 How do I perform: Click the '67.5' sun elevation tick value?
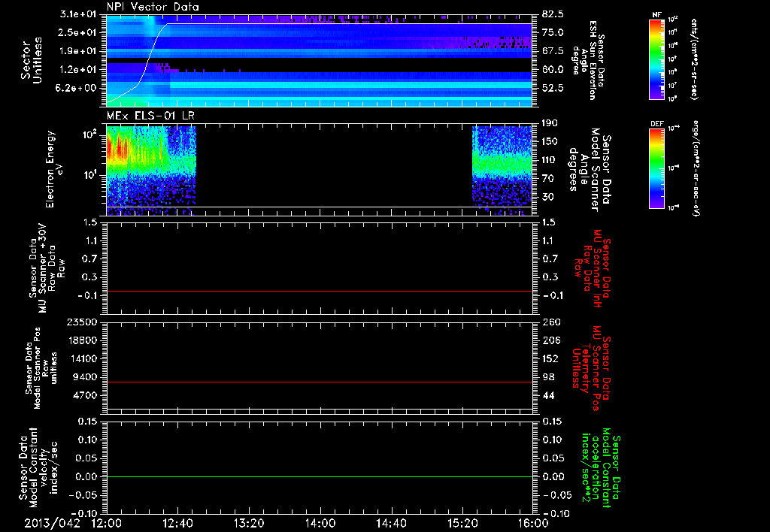point(553,51)
